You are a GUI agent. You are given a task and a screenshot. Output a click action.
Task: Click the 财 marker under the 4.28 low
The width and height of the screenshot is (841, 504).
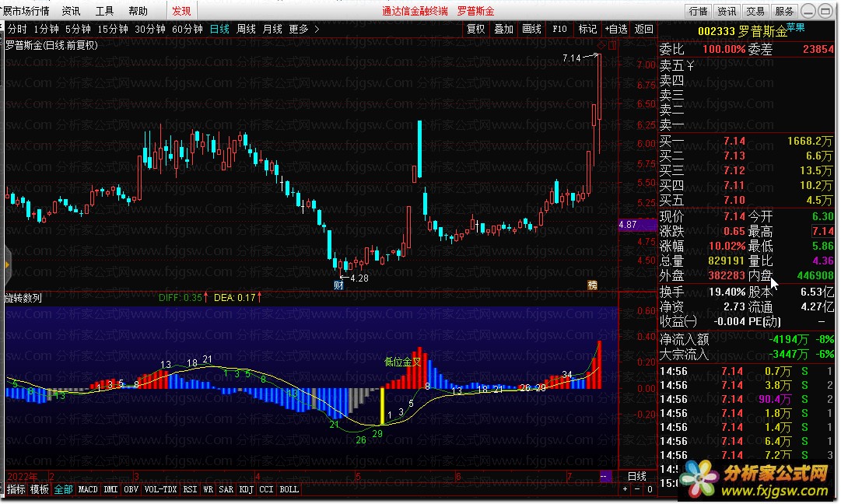(338, 285)
